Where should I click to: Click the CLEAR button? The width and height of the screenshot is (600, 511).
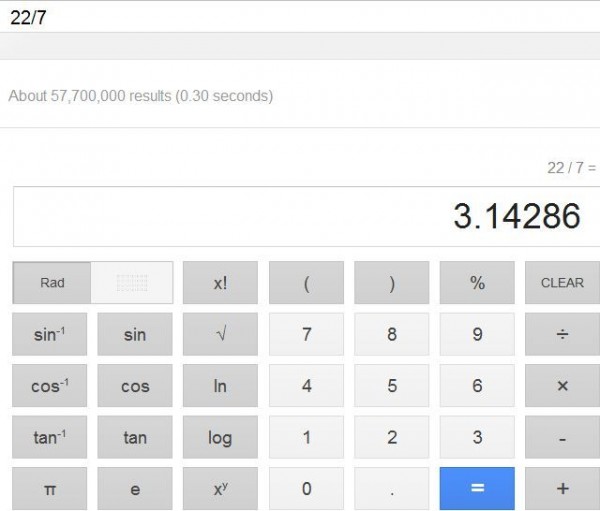click(x=562, y=283)
